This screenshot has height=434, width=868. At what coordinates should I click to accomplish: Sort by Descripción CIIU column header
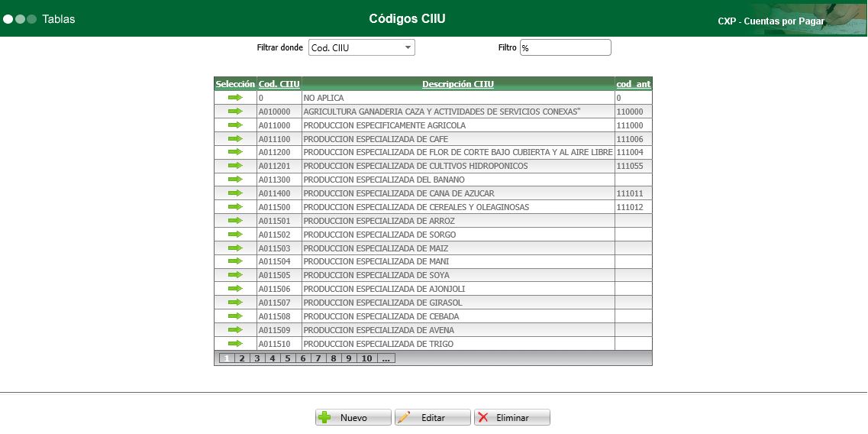pos(458,84)
